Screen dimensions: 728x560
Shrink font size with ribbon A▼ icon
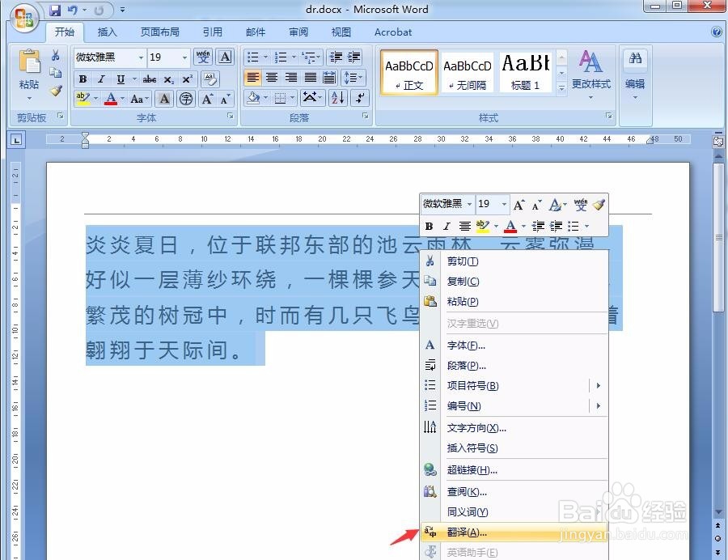(225, 99)
